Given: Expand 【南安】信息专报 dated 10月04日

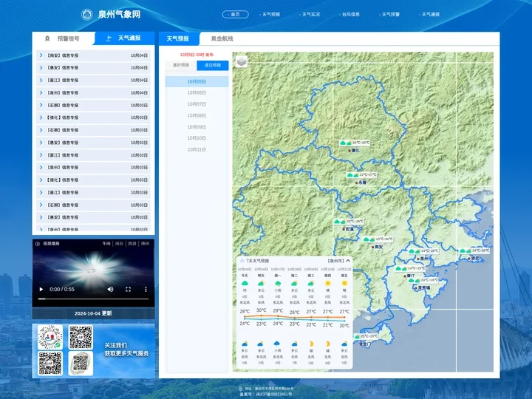Looking at the screenshot, I should tap(93, 55).
